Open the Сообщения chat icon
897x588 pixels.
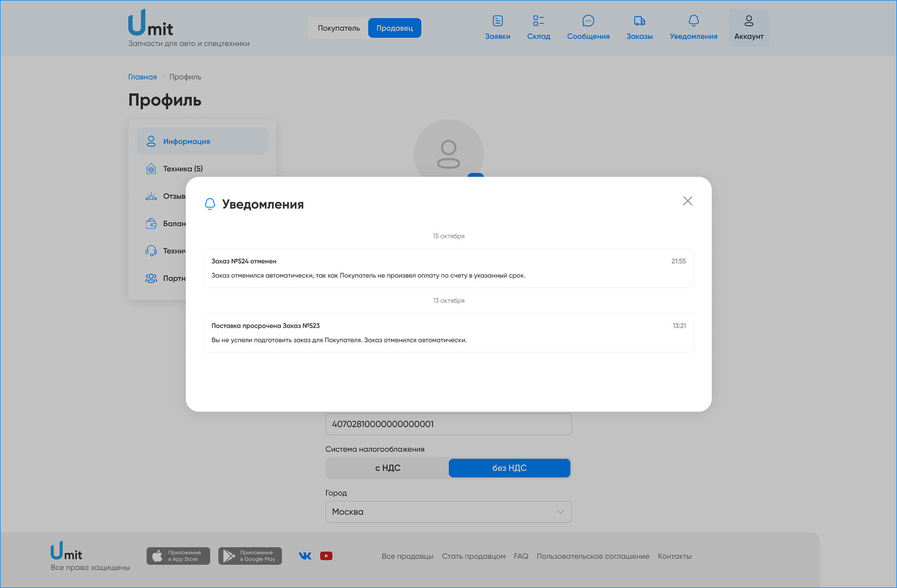[588, 21]
